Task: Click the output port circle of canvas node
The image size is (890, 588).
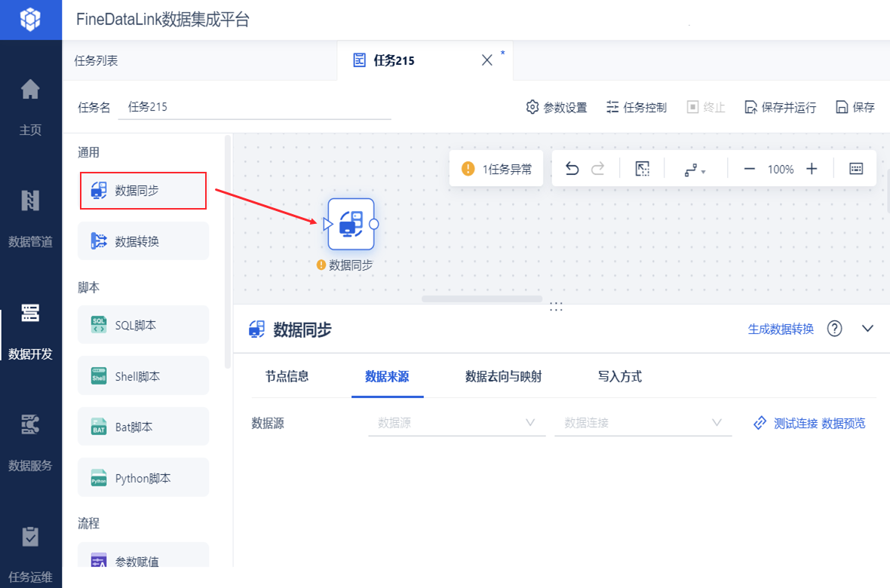Action: pos(373,224)
